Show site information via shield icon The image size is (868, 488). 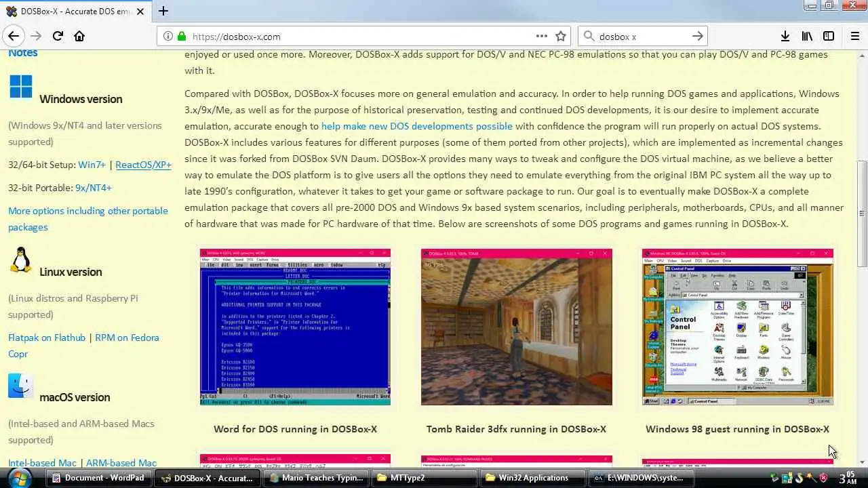[x=168, y=37]
